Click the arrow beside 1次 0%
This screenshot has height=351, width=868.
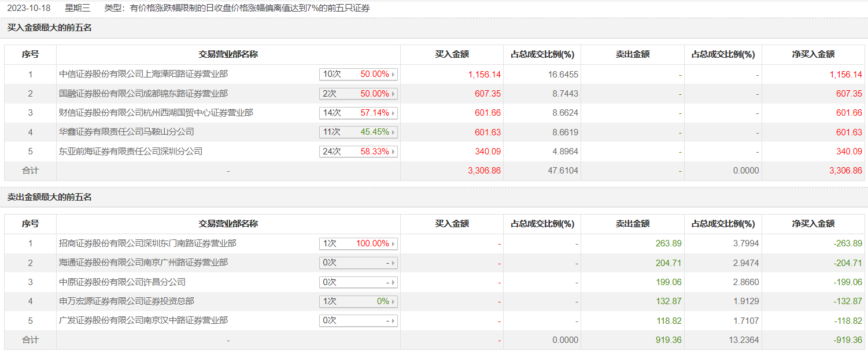pyautogui.click(x=394, y=301)
